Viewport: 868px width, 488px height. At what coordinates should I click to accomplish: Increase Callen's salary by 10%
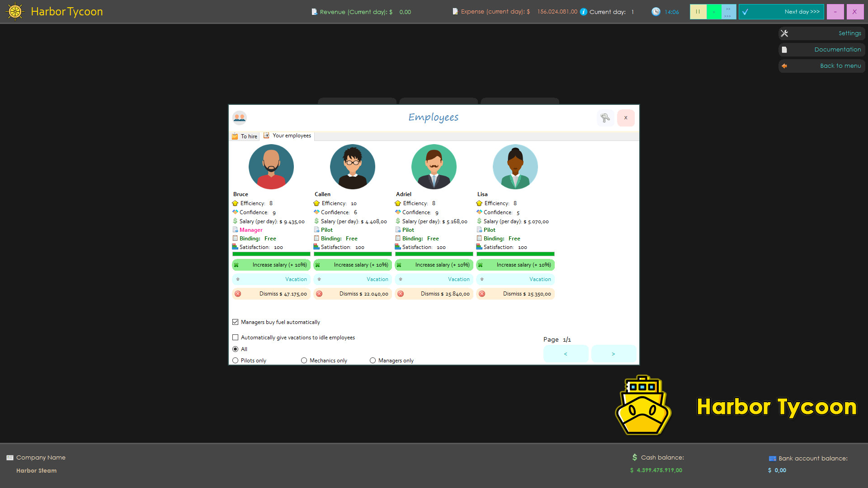(x=352, y=265)
